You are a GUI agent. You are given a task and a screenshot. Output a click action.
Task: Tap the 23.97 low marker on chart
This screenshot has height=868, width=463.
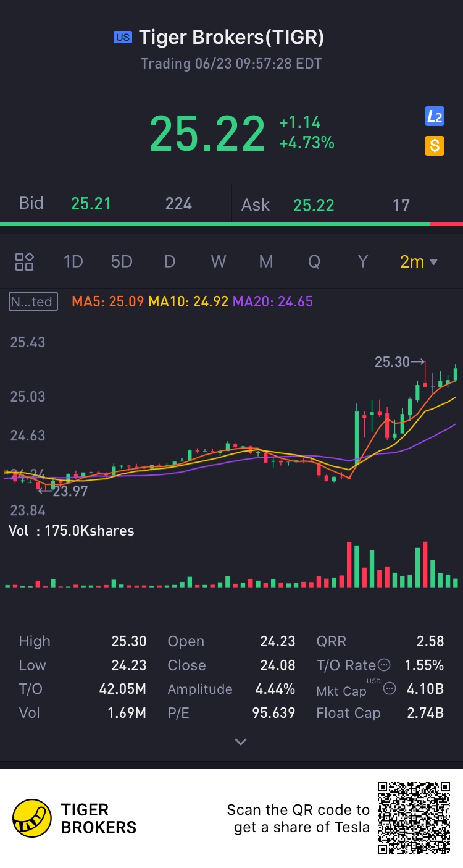[x=63, y=492]
